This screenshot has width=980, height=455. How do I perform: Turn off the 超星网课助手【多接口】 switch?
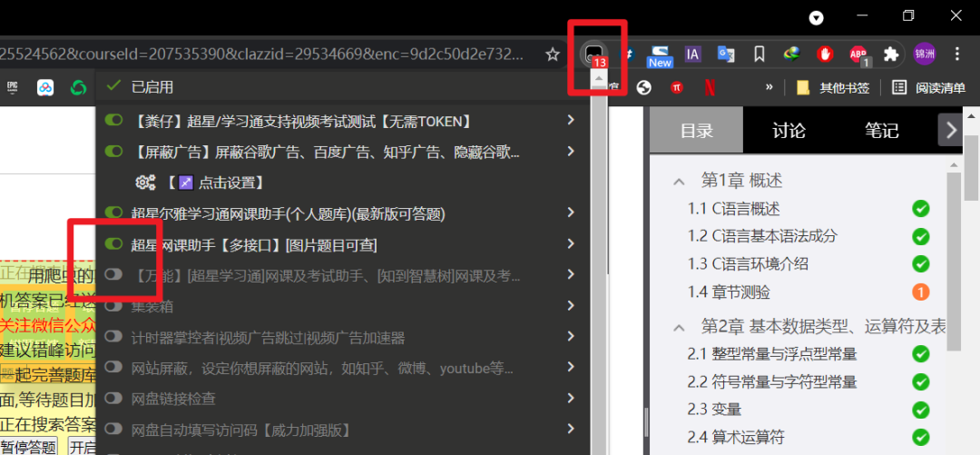coord(113,243)
